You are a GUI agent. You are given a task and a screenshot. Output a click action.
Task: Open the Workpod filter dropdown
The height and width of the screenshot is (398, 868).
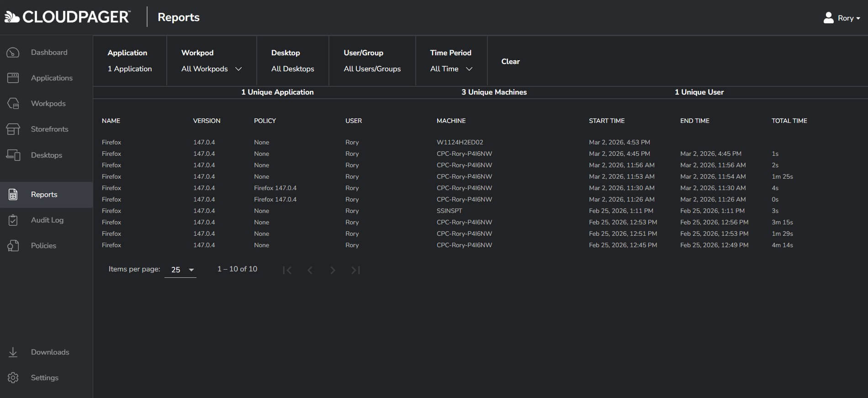coord(212,69)
